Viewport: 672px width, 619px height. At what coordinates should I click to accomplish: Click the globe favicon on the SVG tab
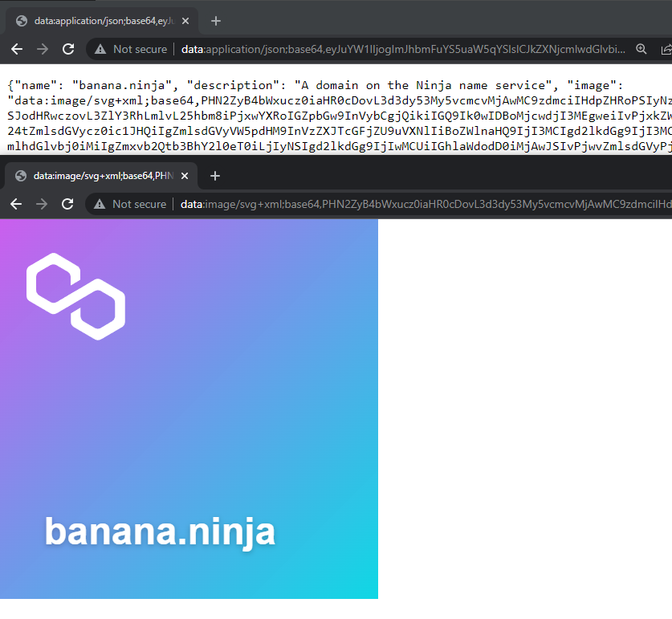click(21, 176)
